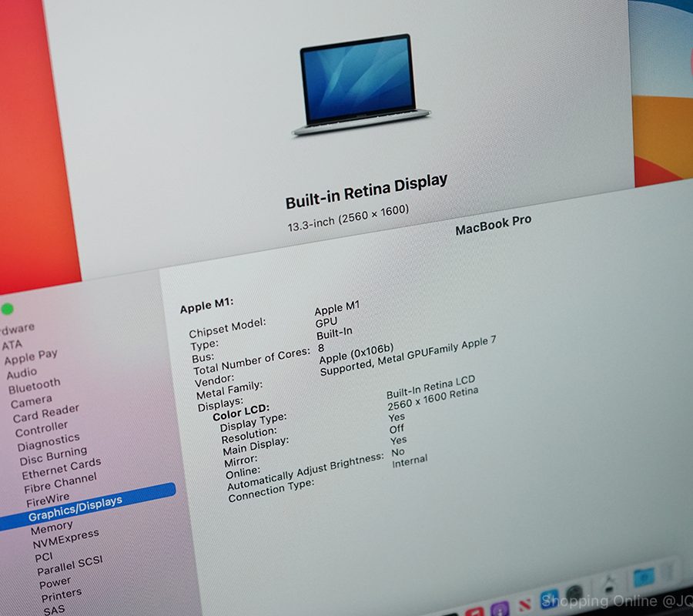The height and width of the screenshot is (616, 693).
Task: Click the "Chipset Model:" label
Action: [x=227, y=328]
